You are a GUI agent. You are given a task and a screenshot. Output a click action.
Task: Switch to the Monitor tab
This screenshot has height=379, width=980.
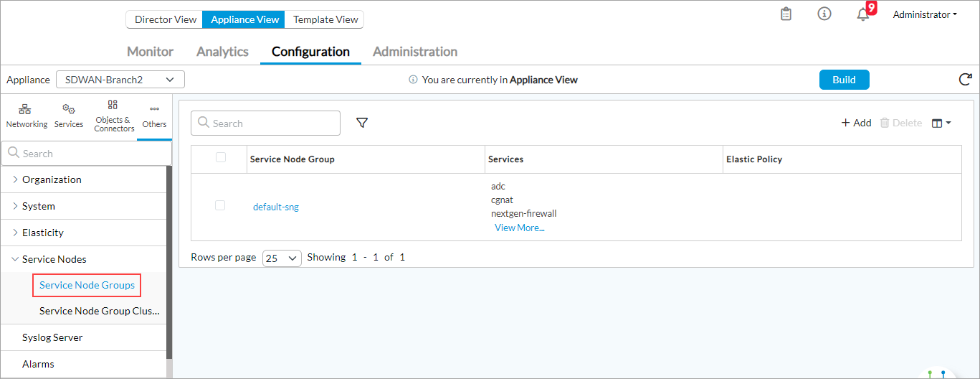pyautogui.click(x=150, y=52)
